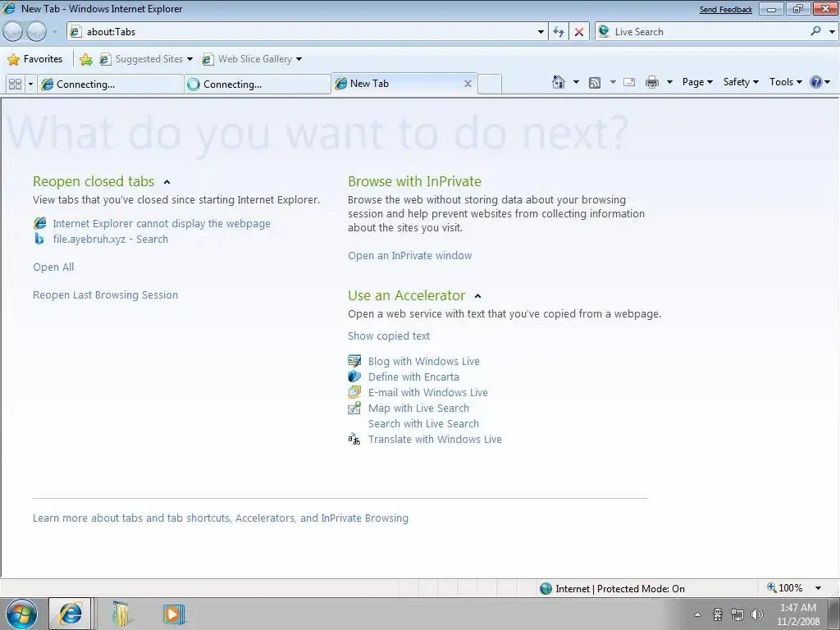840x630 pixels.
Task: Click Translate with Windows Live icon
Action: pyautogui.click(x=354, y=440)
